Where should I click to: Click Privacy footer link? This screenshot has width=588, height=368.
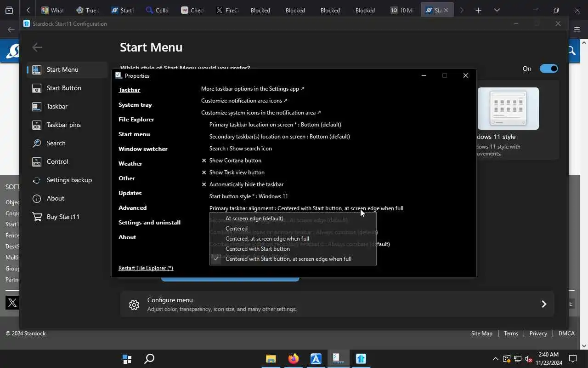pos(538,333)
